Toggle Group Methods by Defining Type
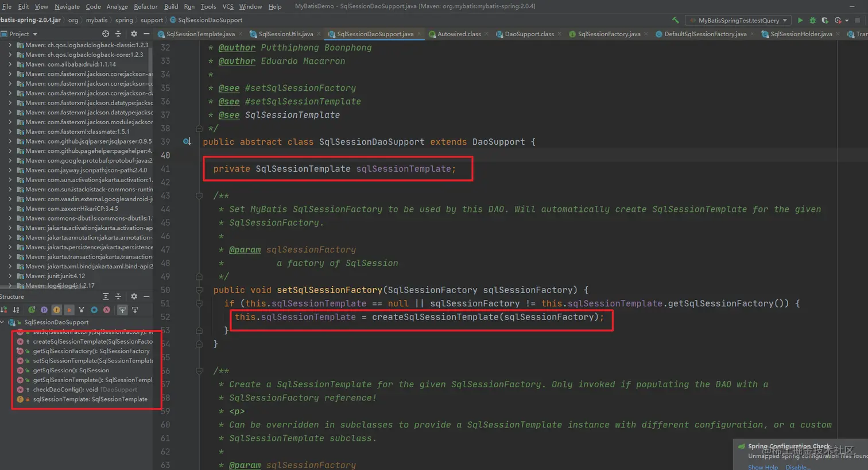Image resolution: width=868 pixels, height=470 pixels. click(32, 310)
